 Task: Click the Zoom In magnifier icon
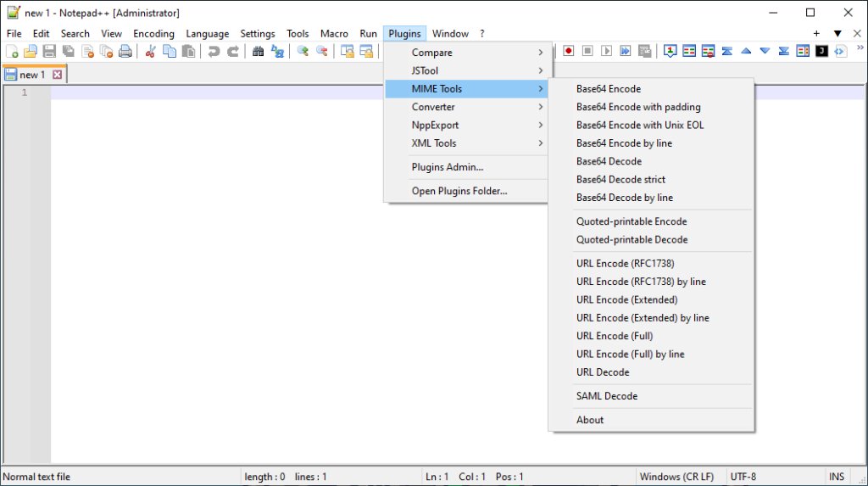[x=303, y=52]
